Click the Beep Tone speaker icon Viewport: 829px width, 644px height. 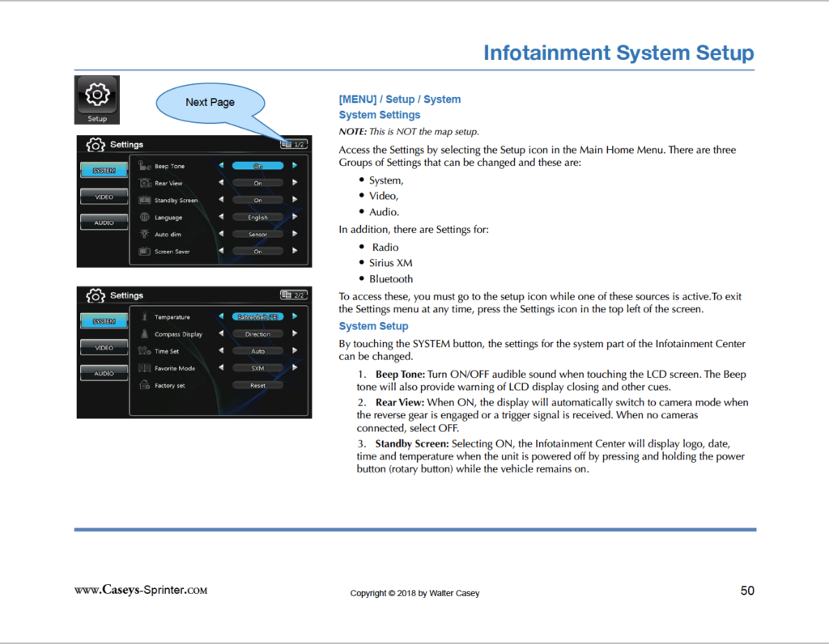144,166
